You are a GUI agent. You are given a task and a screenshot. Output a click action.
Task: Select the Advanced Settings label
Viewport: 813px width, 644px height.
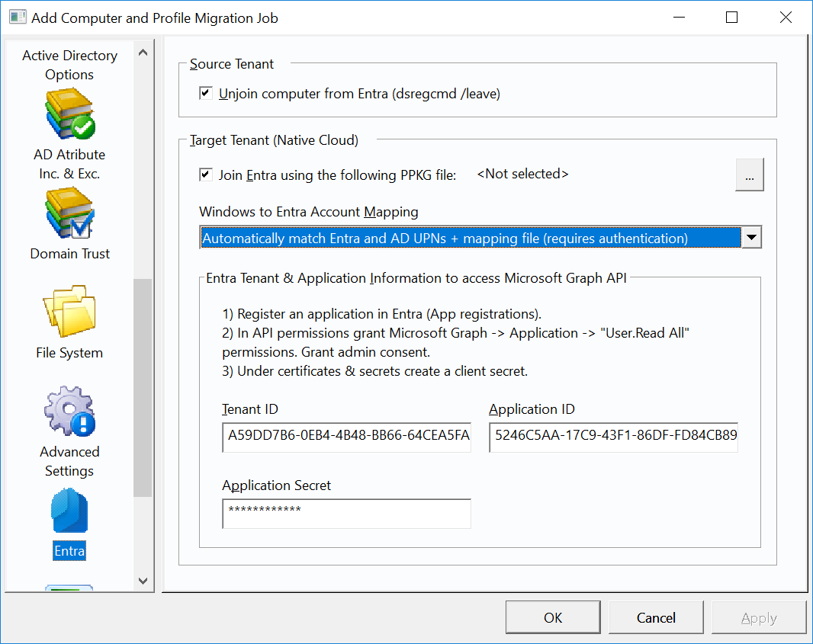[x=69, y=461]
